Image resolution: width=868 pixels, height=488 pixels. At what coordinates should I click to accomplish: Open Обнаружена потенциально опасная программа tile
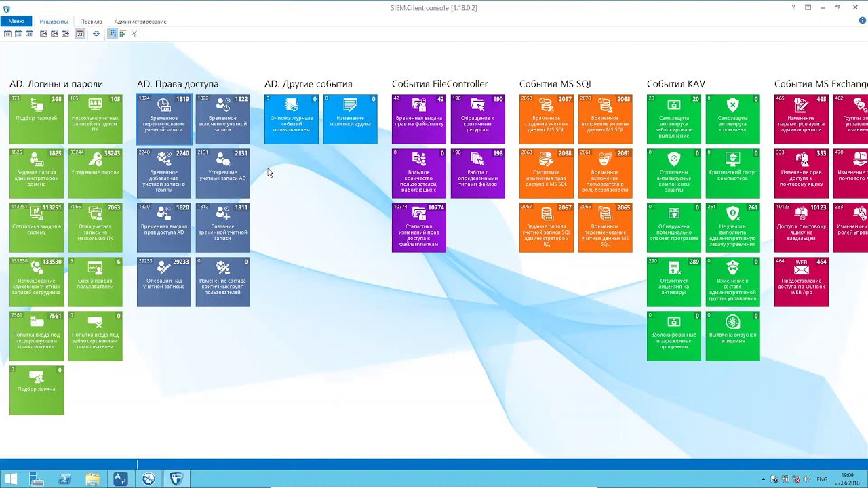[x=674, y=228]
